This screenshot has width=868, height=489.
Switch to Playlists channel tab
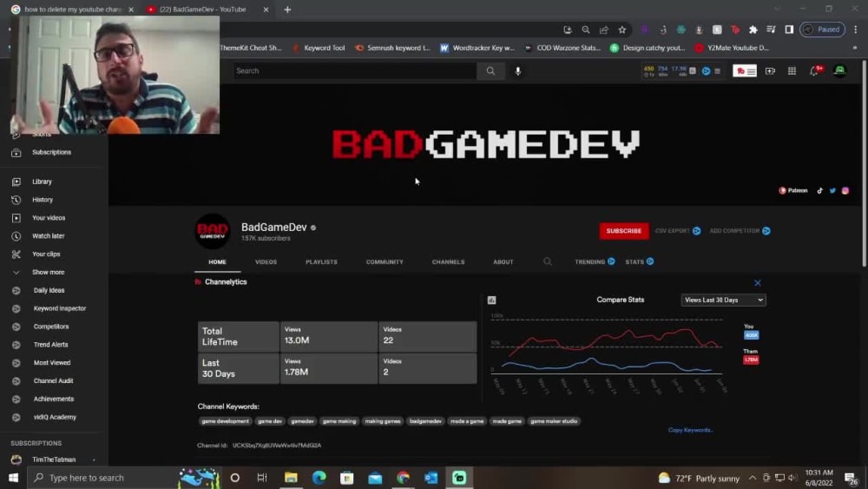click(x=321, y=262)
